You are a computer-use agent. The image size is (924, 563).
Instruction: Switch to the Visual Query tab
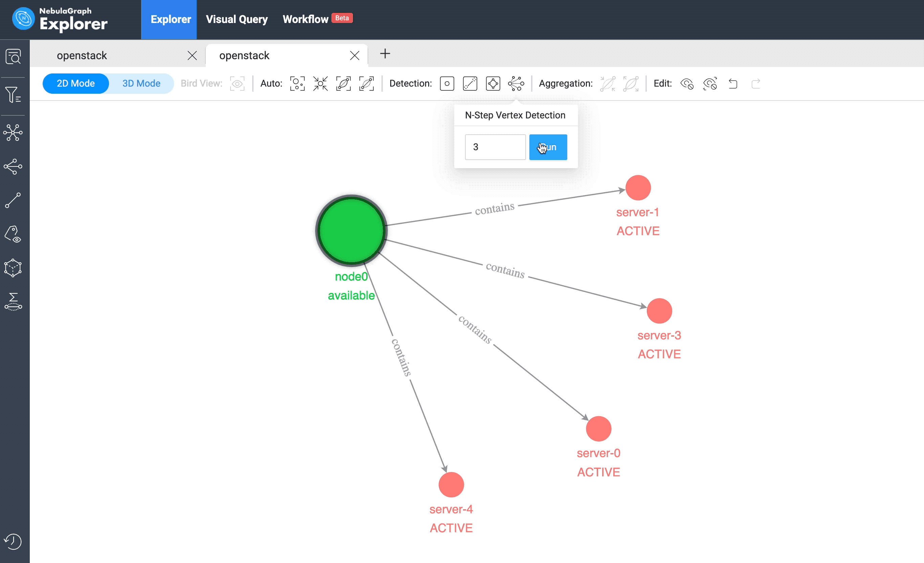pos(237,19)
